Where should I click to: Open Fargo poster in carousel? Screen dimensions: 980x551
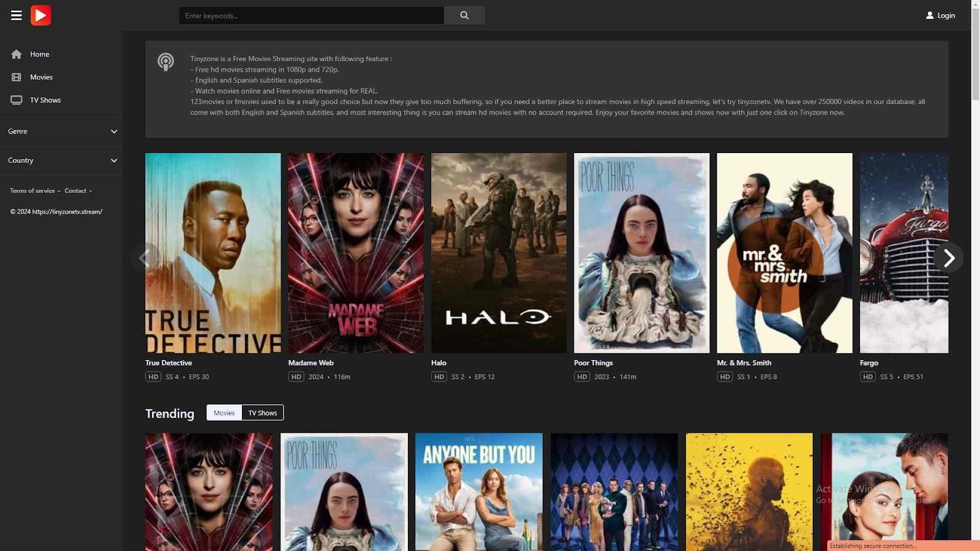[904, 253]
